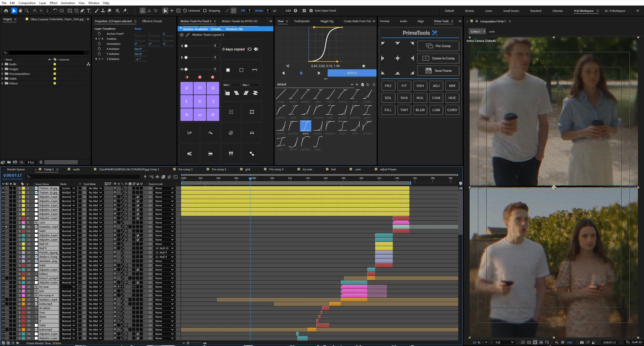Hide layer 14 Null 10

pyautogui.click(x=3, y=244)
